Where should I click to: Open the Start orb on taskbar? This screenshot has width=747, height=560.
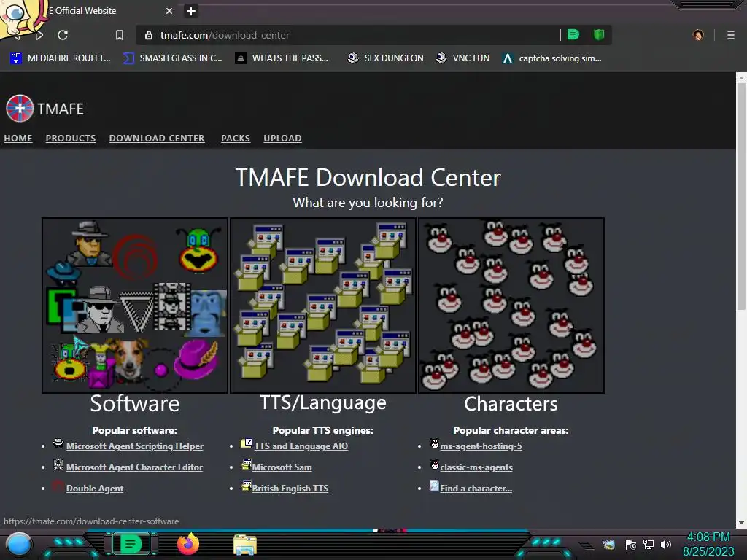pos(19,545)
